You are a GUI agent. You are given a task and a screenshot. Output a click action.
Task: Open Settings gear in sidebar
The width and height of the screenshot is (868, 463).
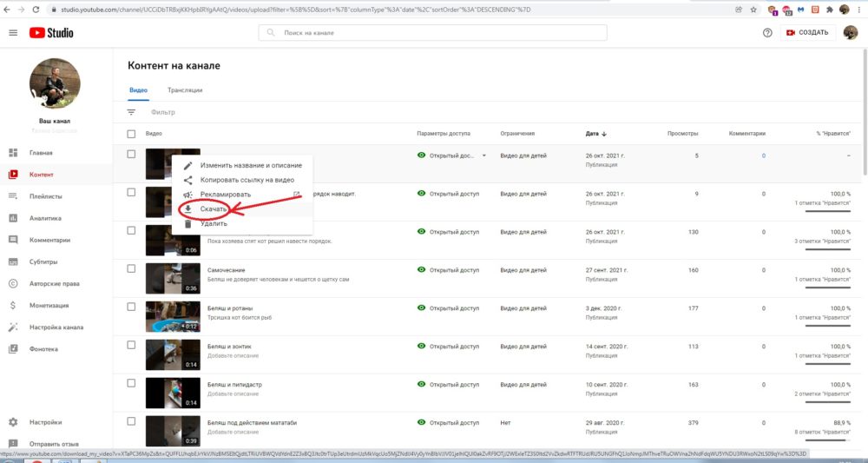[45, 422]
